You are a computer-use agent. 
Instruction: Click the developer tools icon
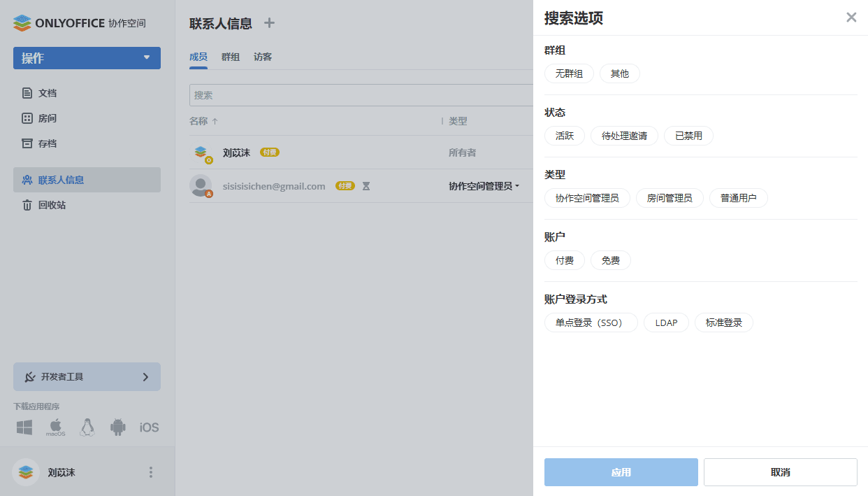coord(30,376)
